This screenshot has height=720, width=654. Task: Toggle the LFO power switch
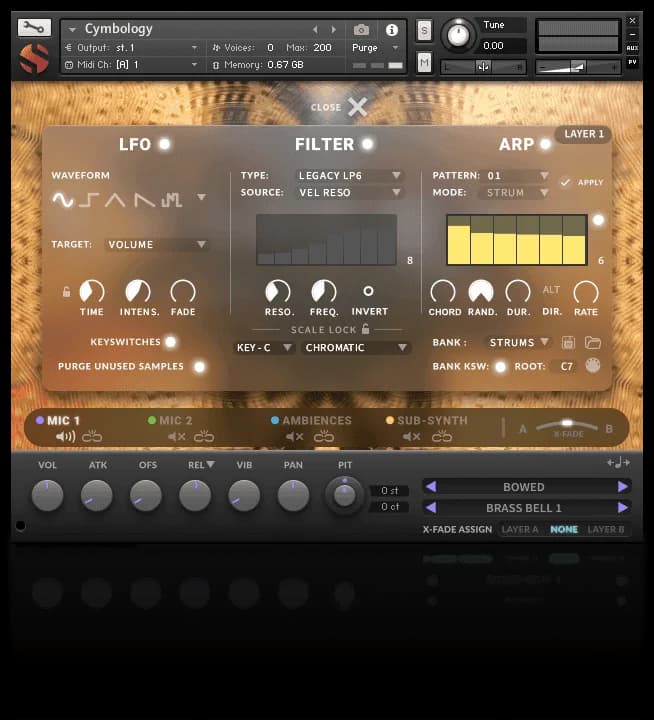coord(164,144)
